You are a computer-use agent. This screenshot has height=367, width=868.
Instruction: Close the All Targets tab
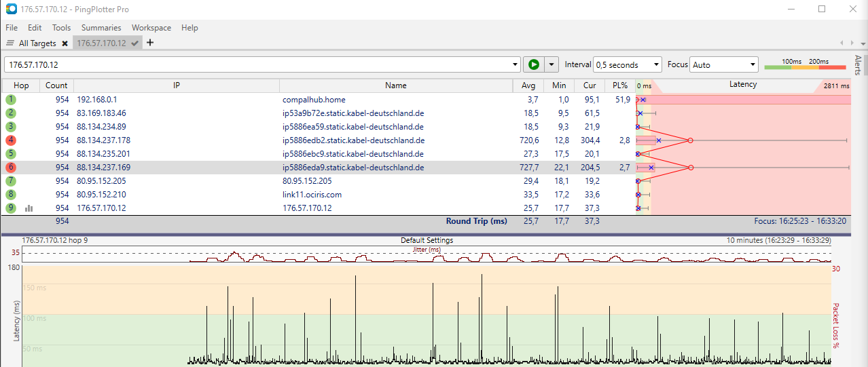tap(65, 43)
